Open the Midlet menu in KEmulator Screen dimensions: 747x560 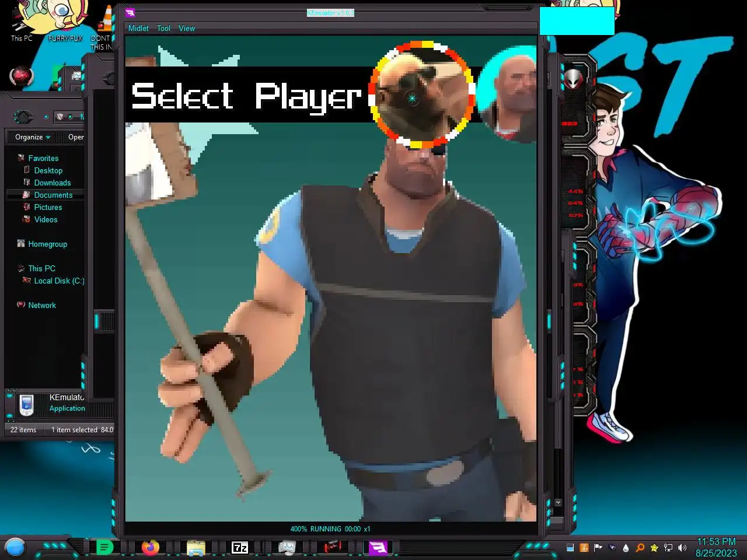pos(138,28)
